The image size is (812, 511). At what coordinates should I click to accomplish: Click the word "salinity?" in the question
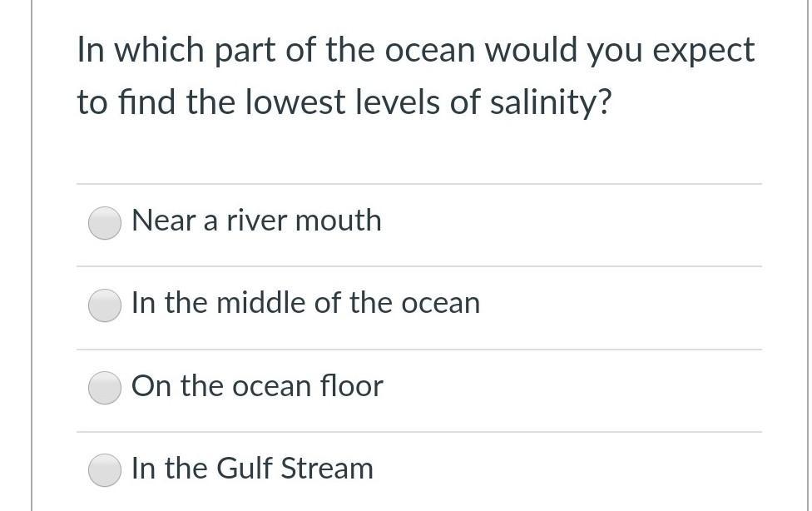coord(550,103)
